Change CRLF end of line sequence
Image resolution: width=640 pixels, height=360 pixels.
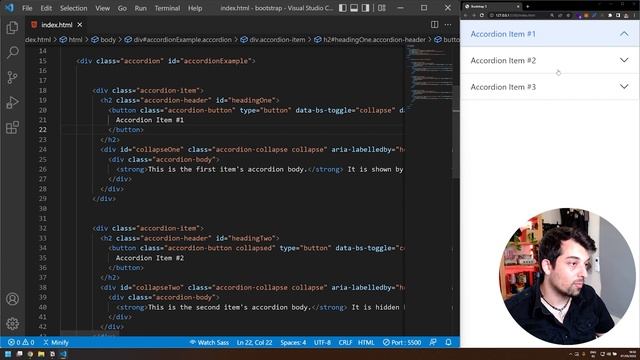click(x=345, y=342)
